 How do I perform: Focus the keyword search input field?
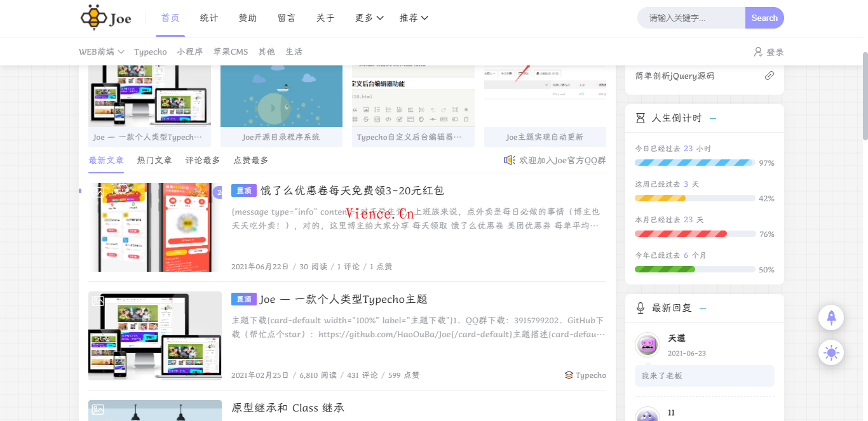click(x=691, y=18)
